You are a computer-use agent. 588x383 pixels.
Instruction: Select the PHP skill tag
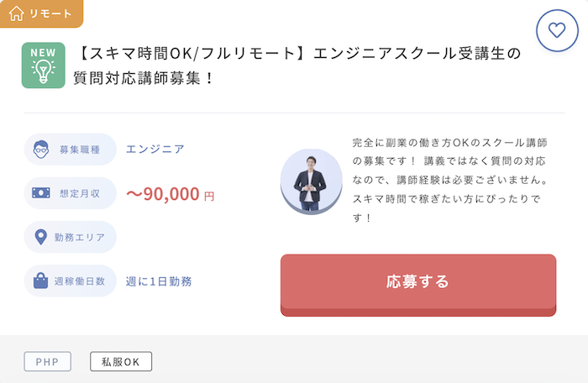(x=48, y=362)
